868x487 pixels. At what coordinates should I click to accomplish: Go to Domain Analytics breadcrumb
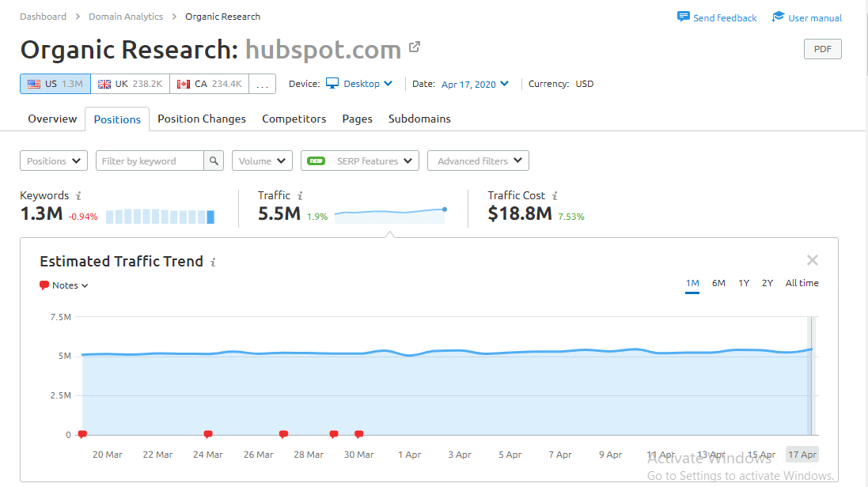pos(126,17)
